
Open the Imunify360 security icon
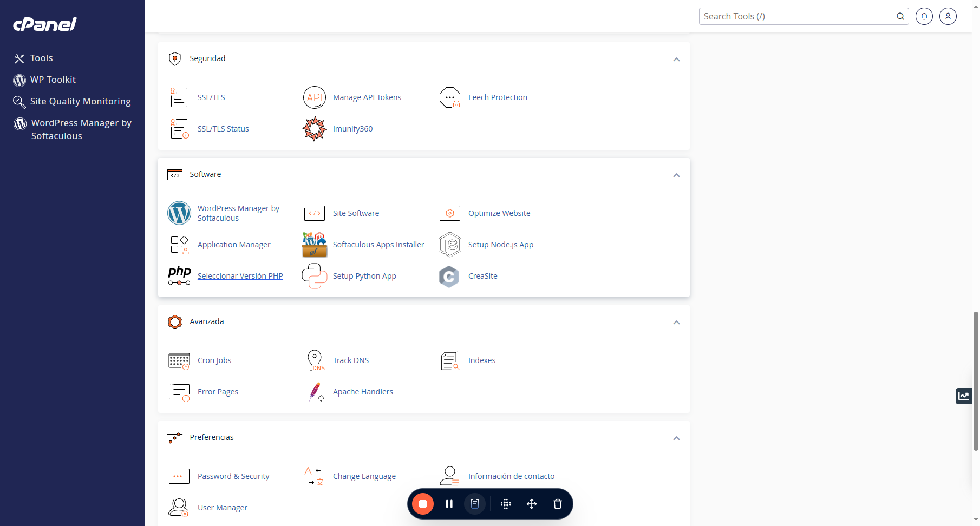tap(315, 129)
